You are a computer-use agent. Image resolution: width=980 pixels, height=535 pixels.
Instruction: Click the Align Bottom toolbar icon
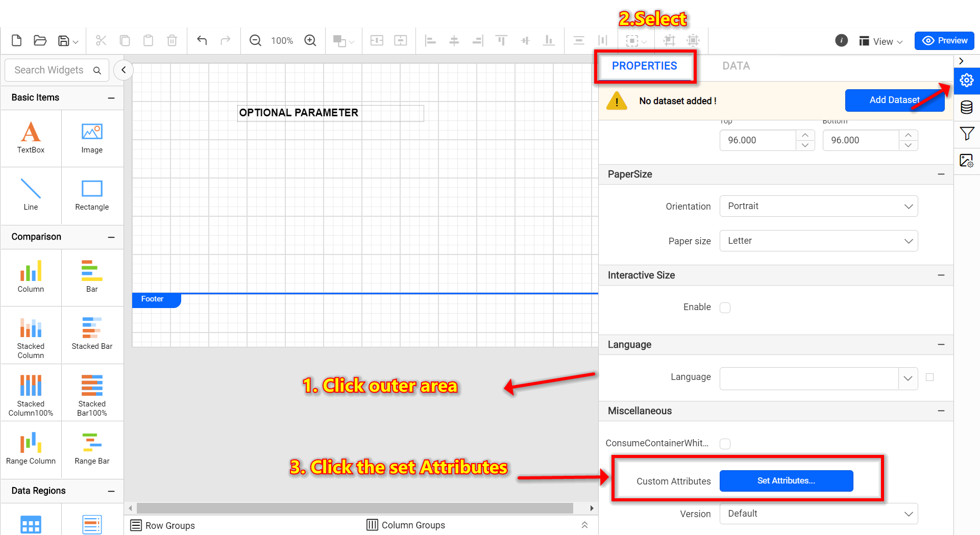549,40
